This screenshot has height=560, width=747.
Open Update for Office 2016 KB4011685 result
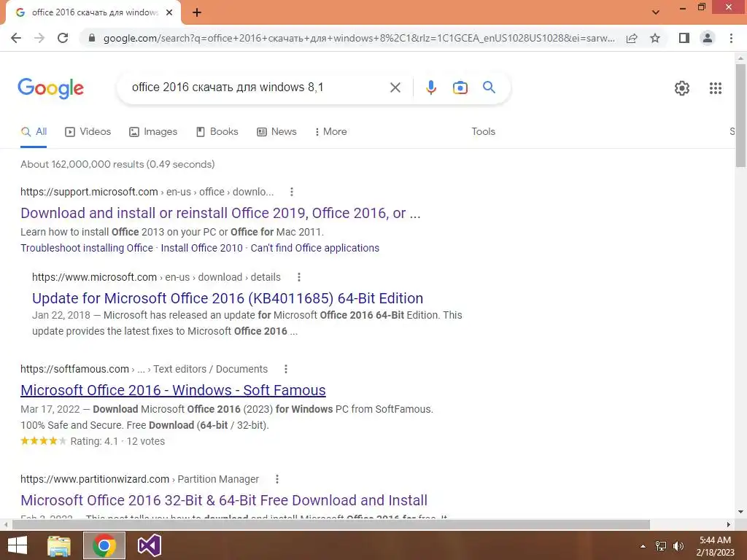click(228, 298)
